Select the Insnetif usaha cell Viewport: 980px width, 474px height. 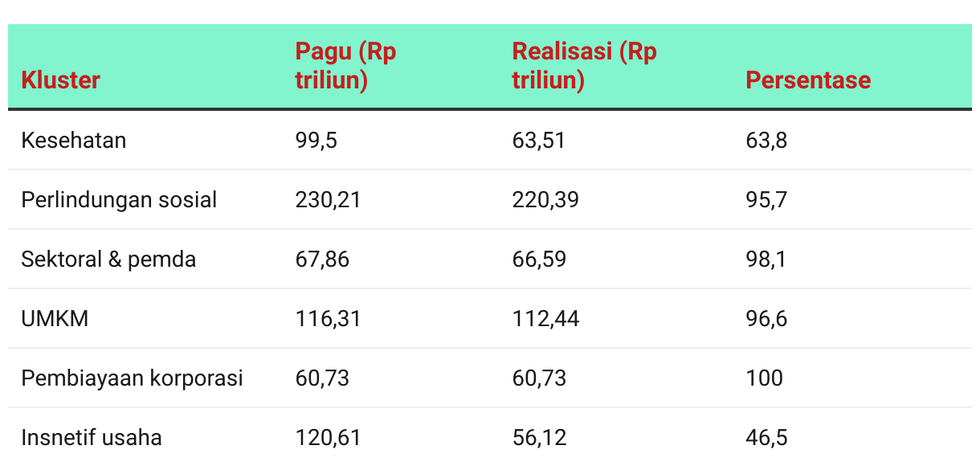(x=92, y=438)
